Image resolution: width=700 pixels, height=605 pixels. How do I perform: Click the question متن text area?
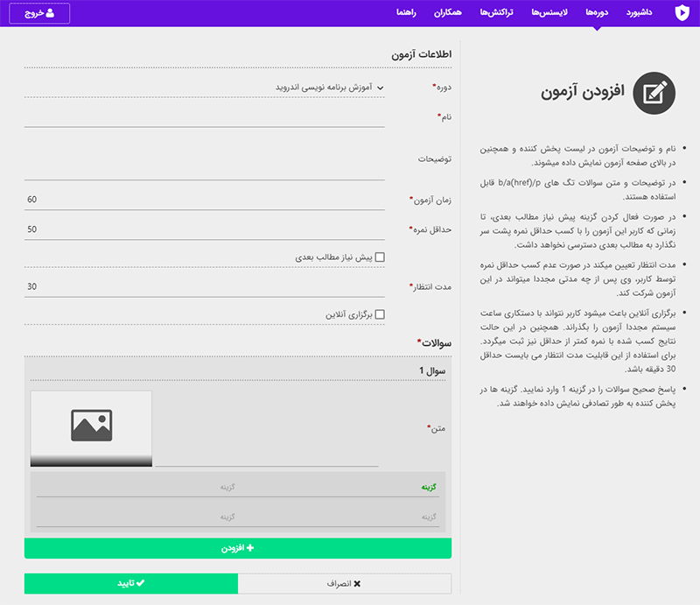(267, 428)
